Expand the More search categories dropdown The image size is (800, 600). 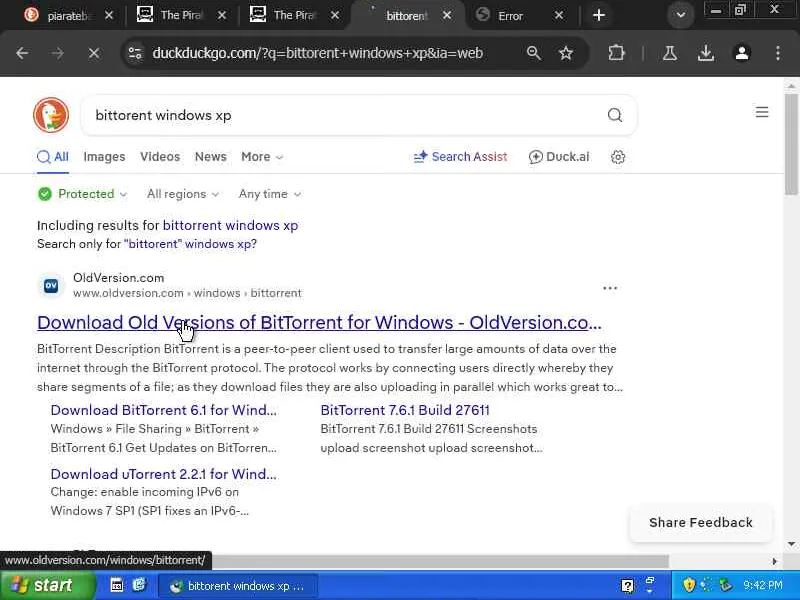coord(262,157)
